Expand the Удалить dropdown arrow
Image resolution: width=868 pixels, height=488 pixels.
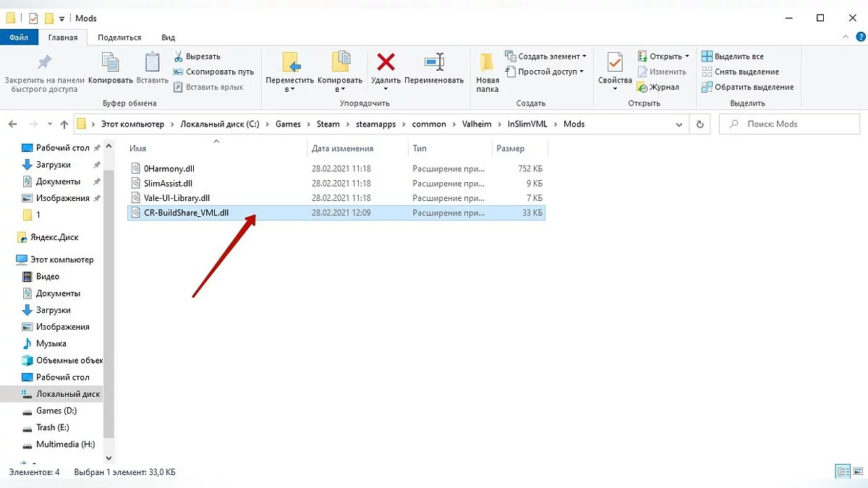click(386, 89)
